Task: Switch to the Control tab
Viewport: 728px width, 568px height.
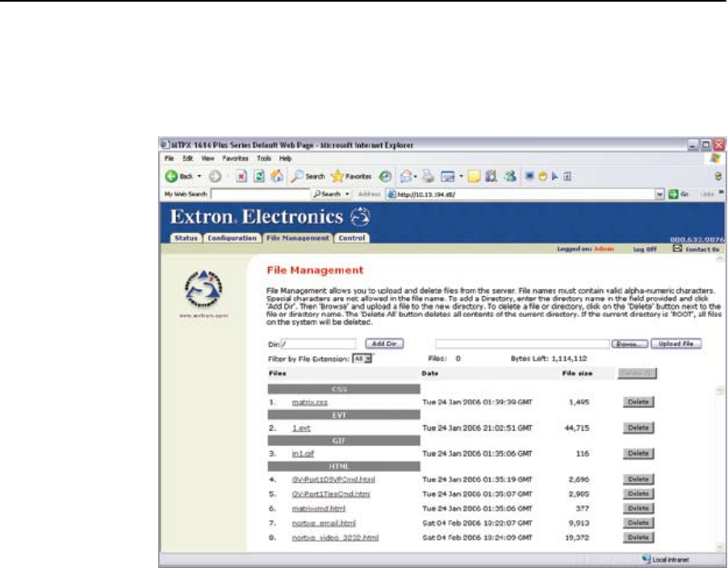Action: point(352,238)
